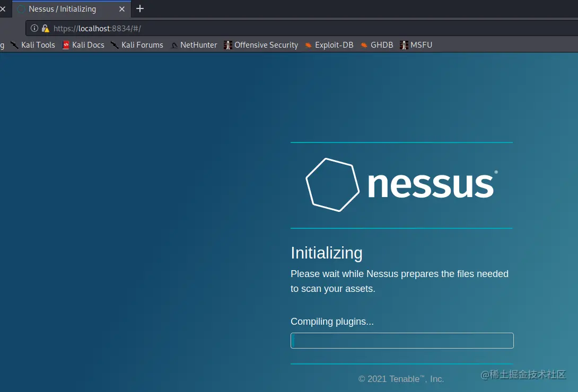Open a new browser tab with plus
The width and height of the screenshot is (578, 392).
click(140, 8)
